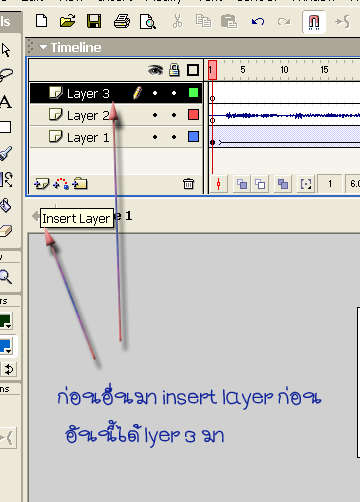Click the Undo arrow icon
Screen dimensions: 360x502
pyautogui.click(x=258, y=22)
